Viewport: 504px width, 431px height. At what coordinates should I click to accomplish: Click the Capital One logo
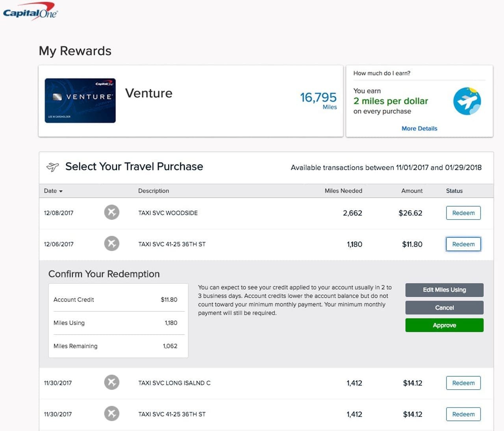pos(30,11)
